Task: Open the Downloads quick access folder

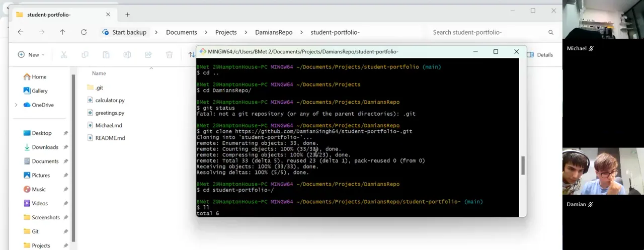Action: point(41,147)
